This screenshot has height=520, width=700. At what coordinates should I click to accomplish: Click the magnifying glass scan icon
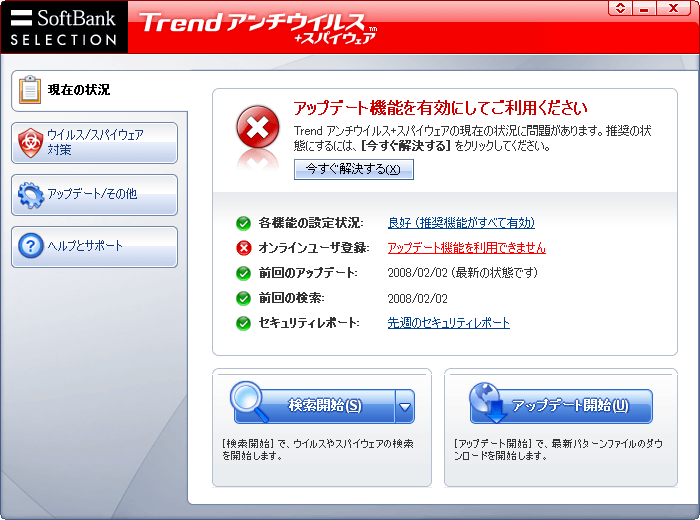[249, 400]
